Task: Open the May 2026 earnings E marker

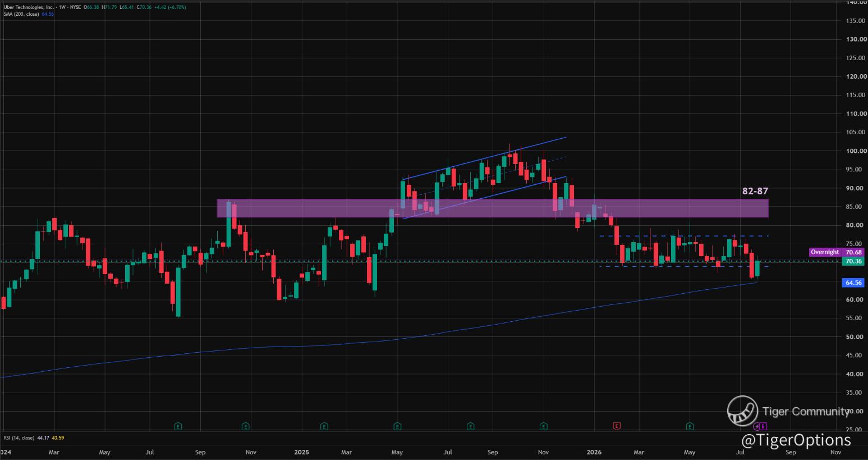Action: 690,426
